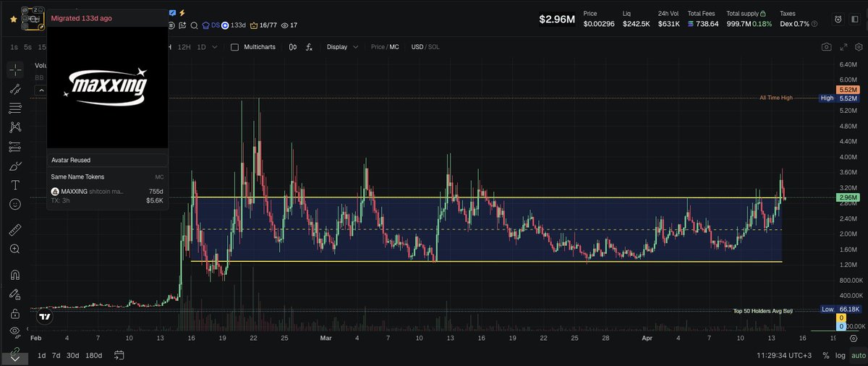Select the 5s timeframe
The width and height of the screenshot is (868, 366).
(x=27, y=47)
